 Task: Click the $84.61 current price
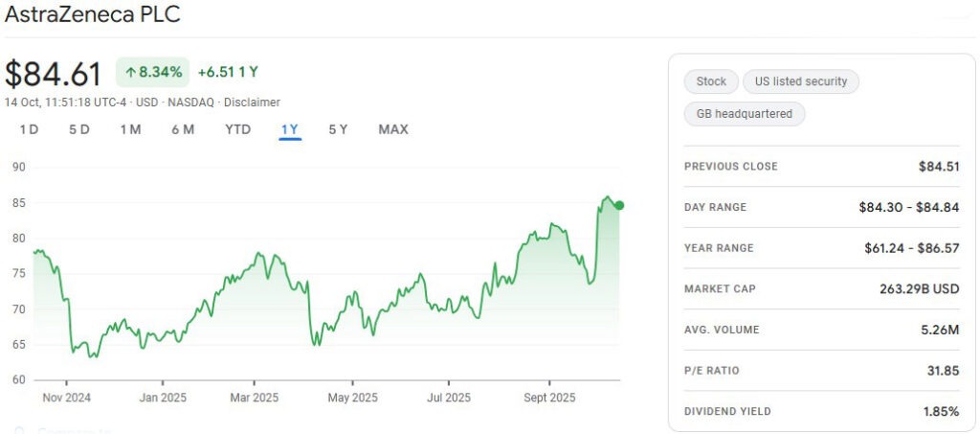(54, 73)
